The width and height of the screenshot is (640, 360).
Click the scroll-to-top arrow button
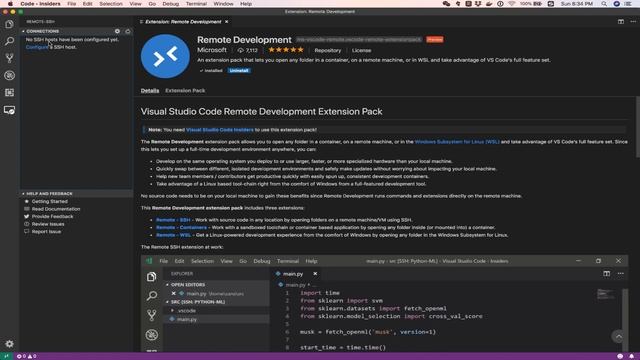pyautogui.click(x=618, y=336)
